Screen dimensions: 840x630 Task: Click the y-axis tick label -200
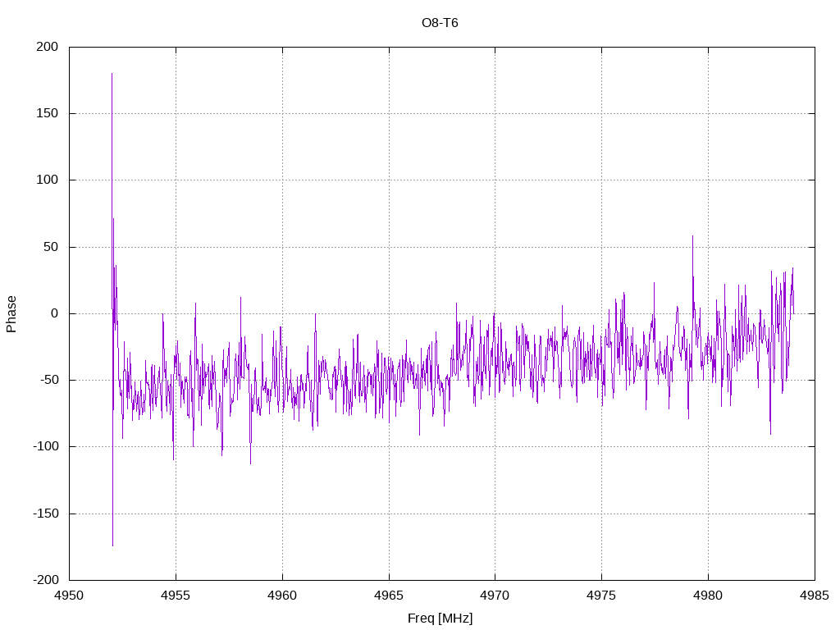pos(46,580)
